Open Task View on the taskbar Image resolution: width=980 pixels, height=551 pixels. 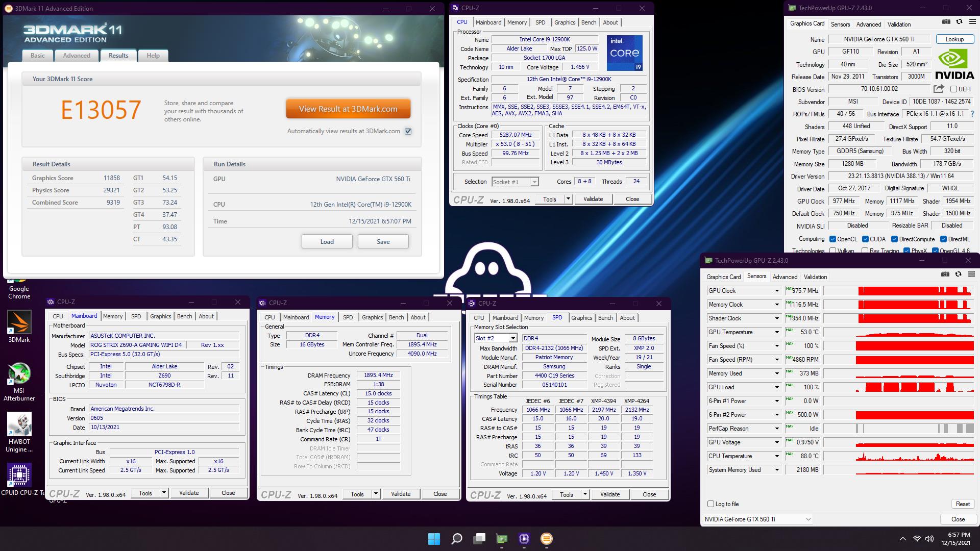[479, 539]
